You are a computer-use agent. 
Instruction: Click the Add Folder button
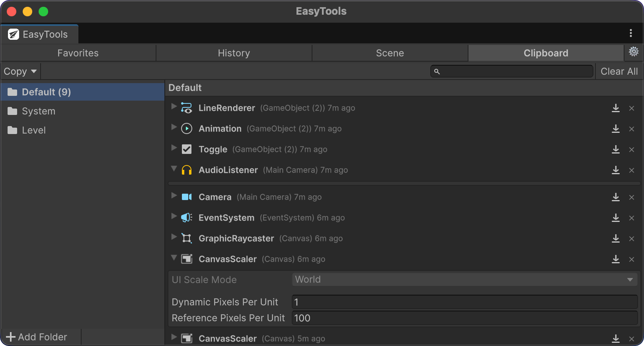click(37, 337)
